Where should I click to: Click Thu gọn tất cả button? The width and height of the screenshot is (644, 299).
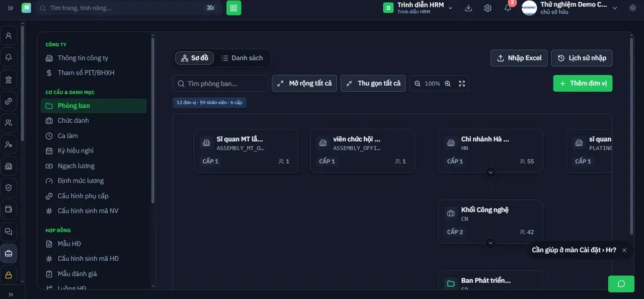pos(373,84)
